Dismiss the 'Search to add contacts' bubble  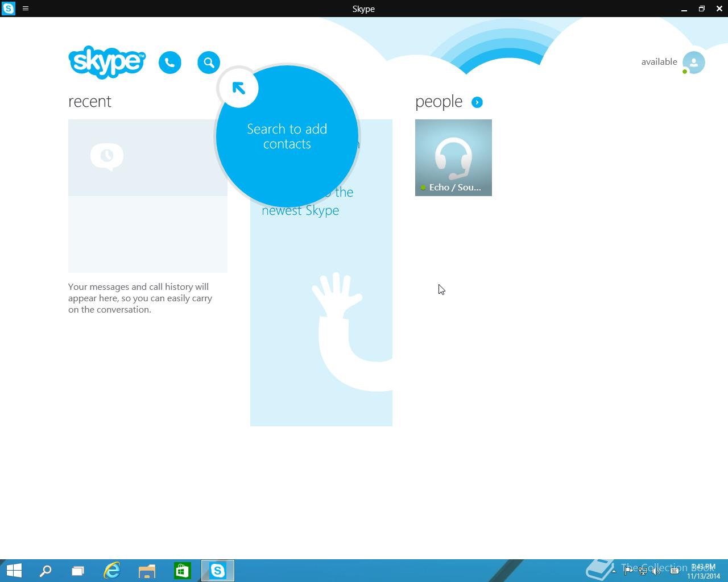click(x=287, y=136)
